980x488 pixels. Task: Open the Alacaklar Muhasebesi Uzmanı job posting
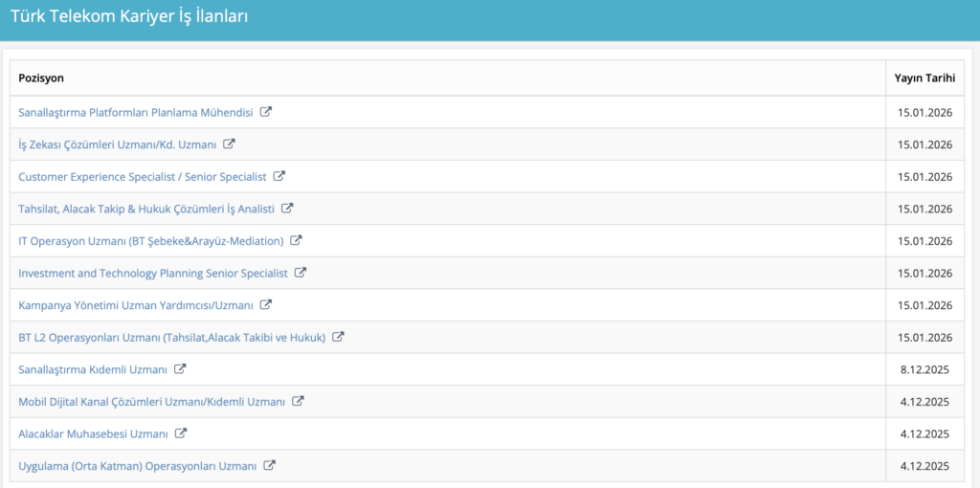tap(93, 434)
